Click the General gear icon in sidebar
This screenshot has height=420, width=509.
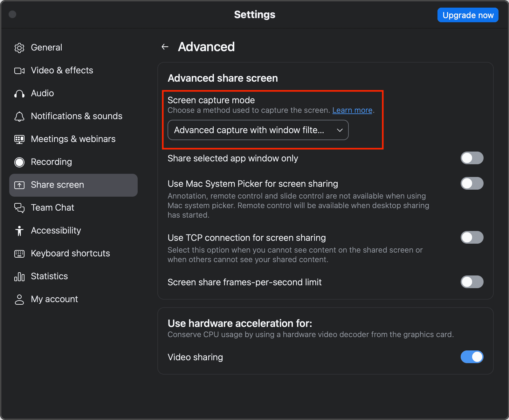pyautogui.click(x=19, y=48)
